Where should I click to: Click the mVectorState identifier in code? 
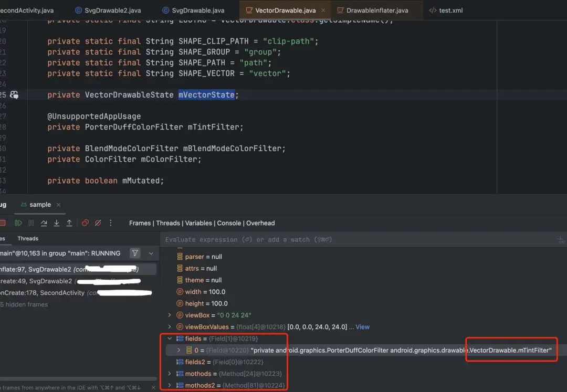pyautogui.click(x=206, y=94)
